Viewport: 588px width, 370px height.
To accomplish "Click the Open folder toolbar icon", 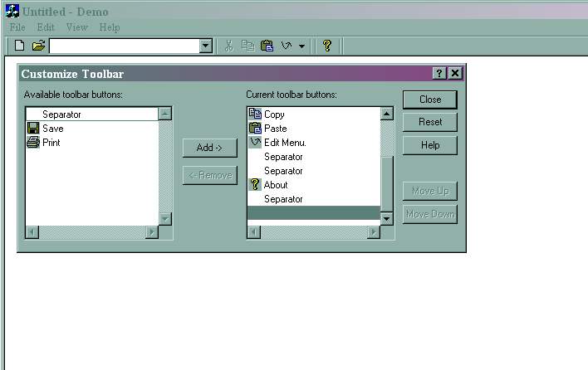I will click(38, 46).
